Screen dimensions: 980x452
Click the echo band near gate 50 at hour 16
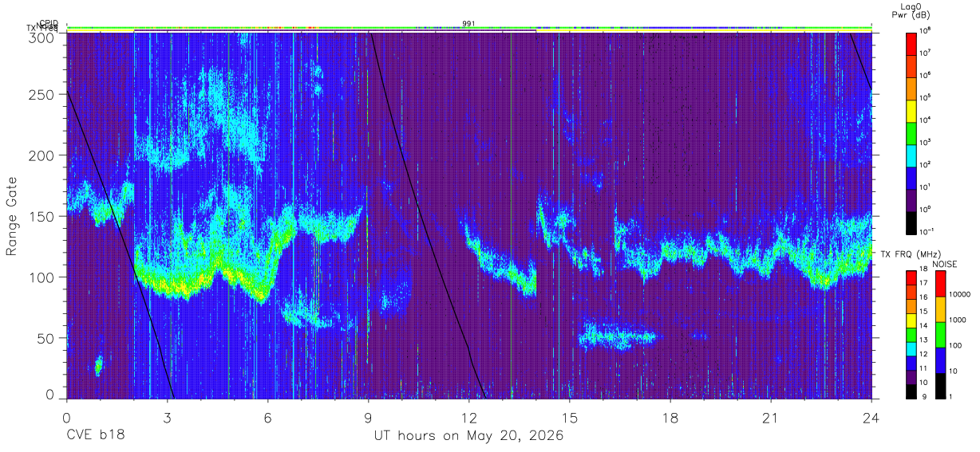(618, 336)
